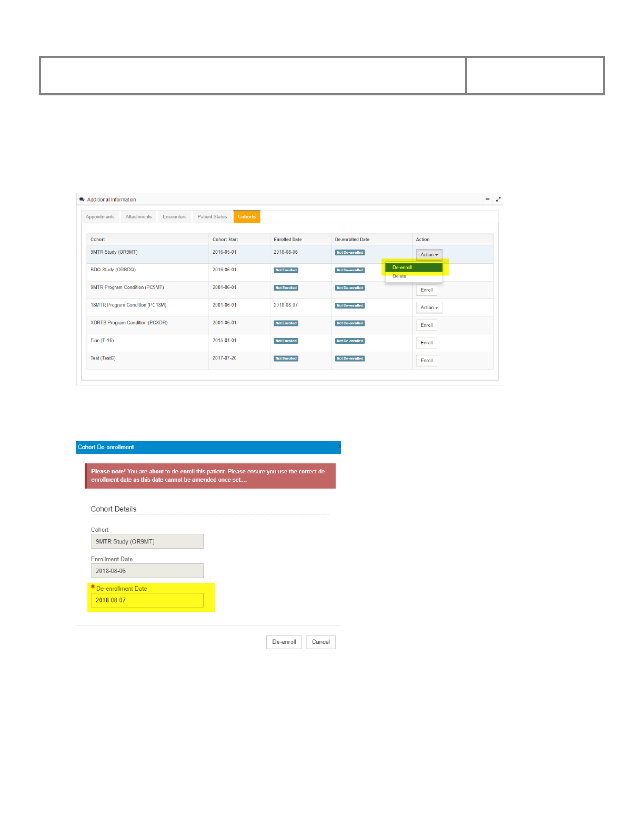The height and width of the screenshot is (834, 644).
Task: Click the De-enrollment Date field
Action: click(147, 600)
